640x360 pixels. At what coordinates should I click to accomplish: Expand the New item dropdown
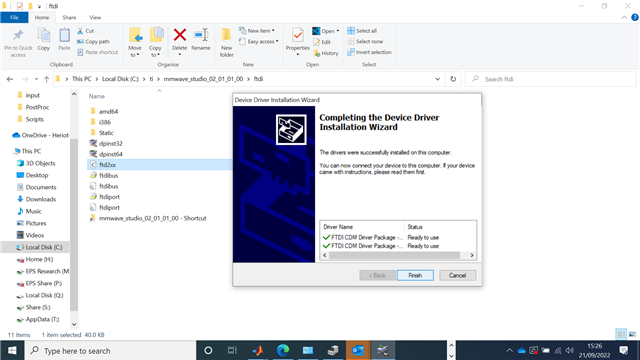click(257, 31)
